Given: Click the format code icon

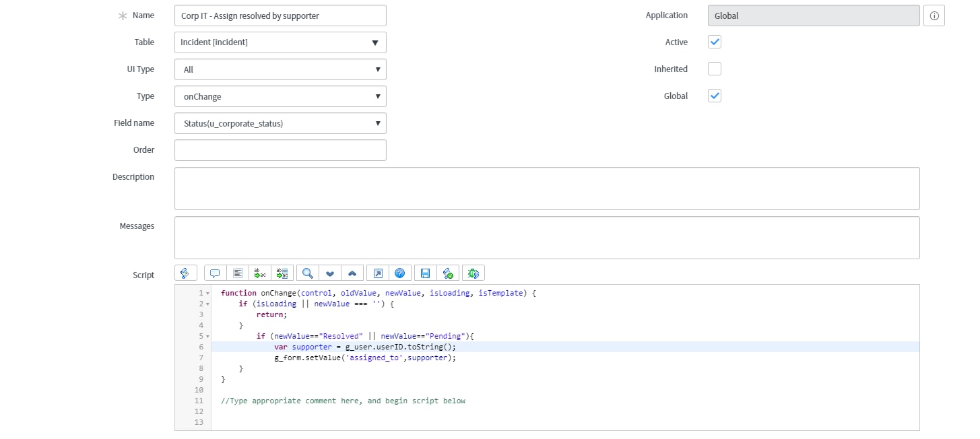Looking at the screenshot, I should tap(238, 273).
